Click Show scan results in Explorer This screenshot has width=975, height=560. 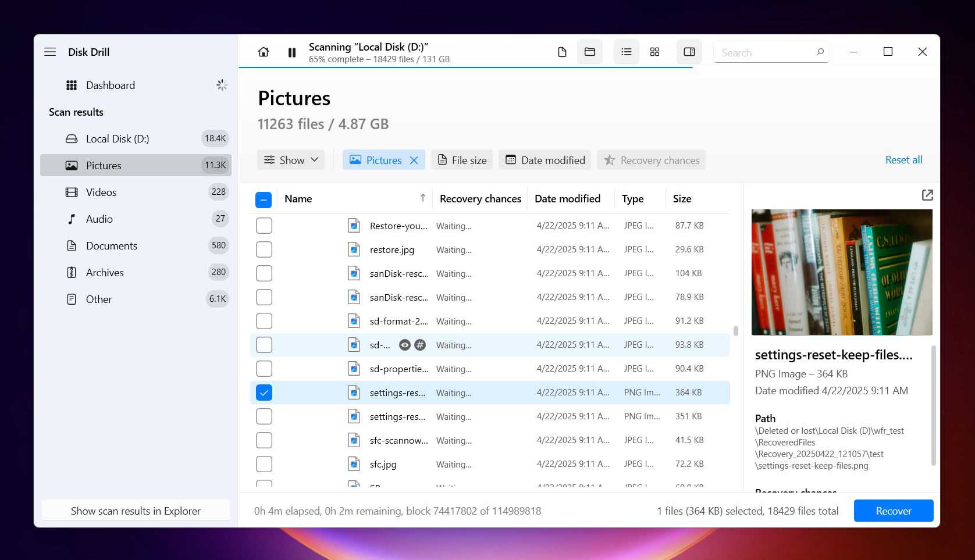pyautogui.click(x=136, y=511)
